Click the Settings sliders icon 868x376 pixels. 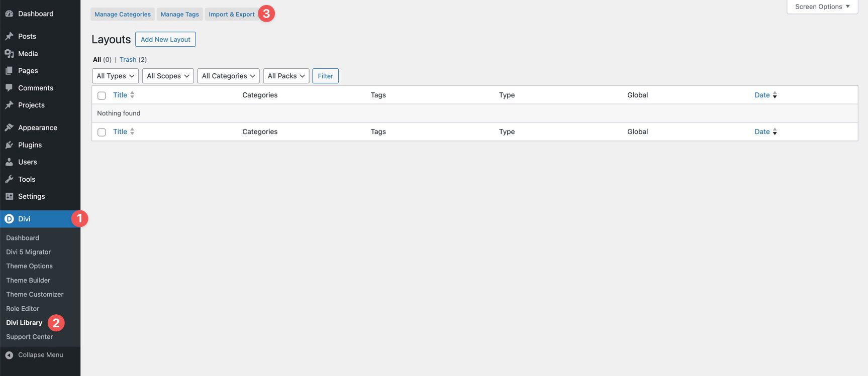9,196
